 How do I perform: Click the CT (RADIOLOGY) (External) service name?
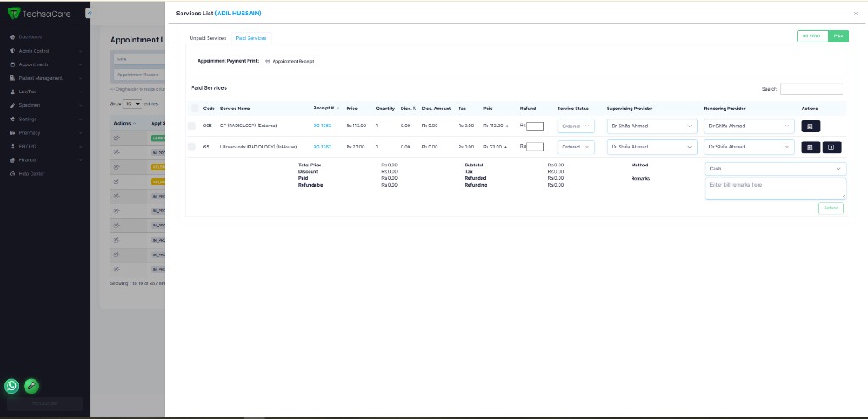tap(248, 126)
